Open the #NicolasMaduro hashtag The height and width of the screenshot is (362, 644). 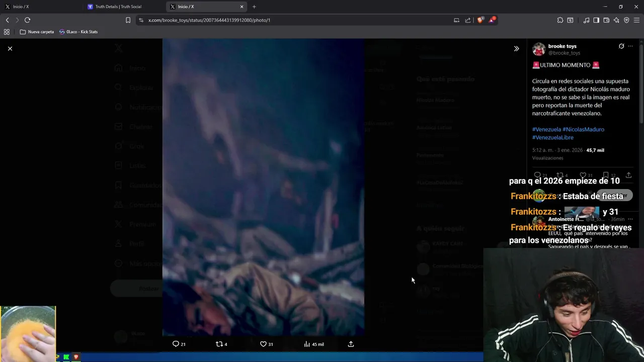coord(583,129)
